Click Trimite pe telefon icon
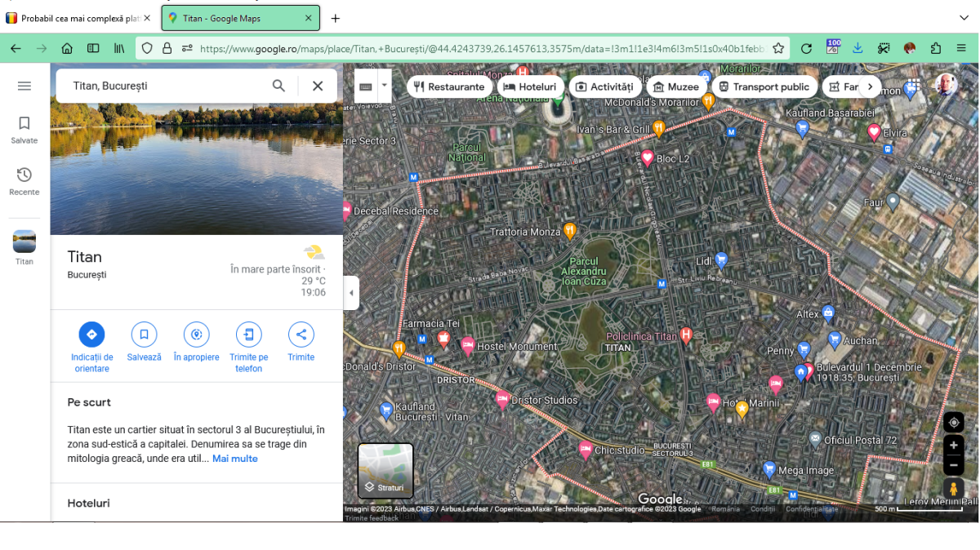 click(248, 335)
